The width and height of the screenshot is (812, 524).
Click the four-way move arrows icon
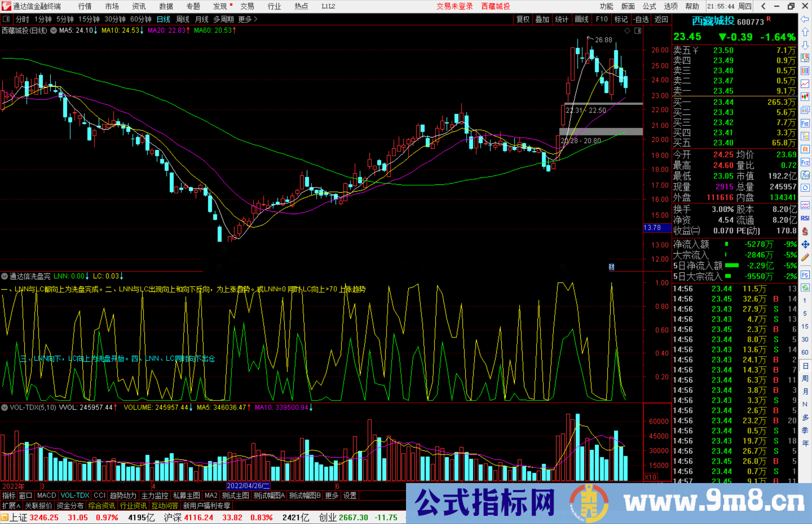(805, 245)
